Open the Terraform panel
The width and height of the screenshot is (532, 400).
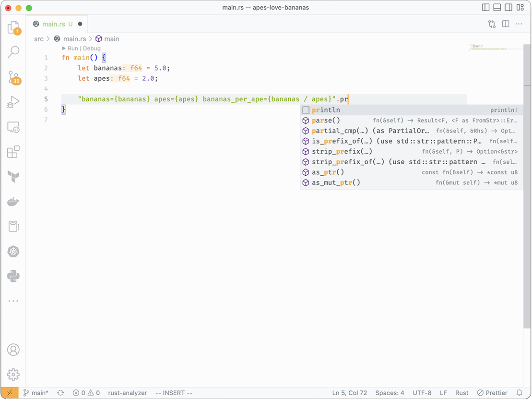click(13, 177)
